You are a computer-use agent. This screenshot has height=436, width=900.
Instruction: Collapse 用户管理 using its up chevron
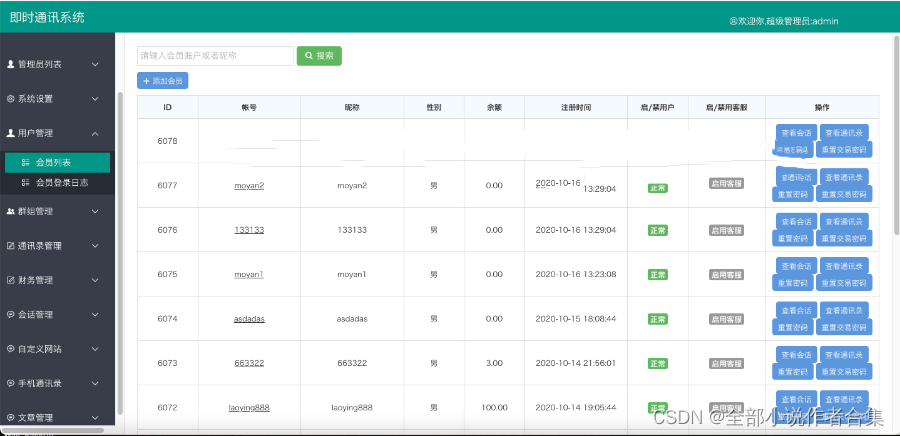[95, 133]
